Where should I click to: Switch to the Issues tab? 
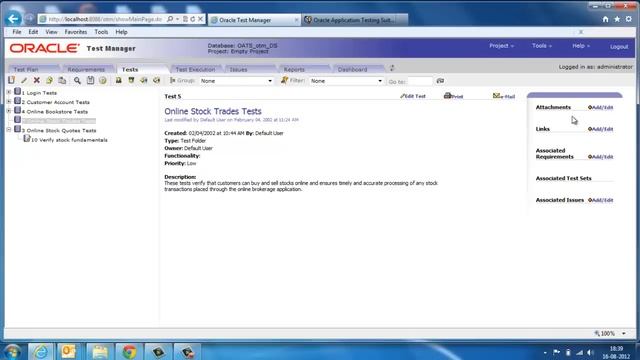click(238, 69)
